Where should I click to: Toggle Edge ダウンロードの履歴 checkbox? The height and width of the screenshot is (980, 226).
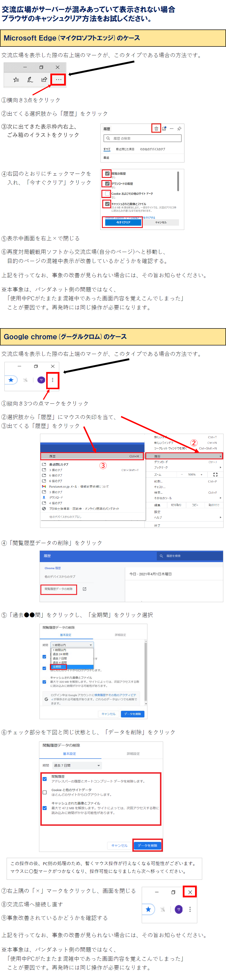[x=107, y=183]
